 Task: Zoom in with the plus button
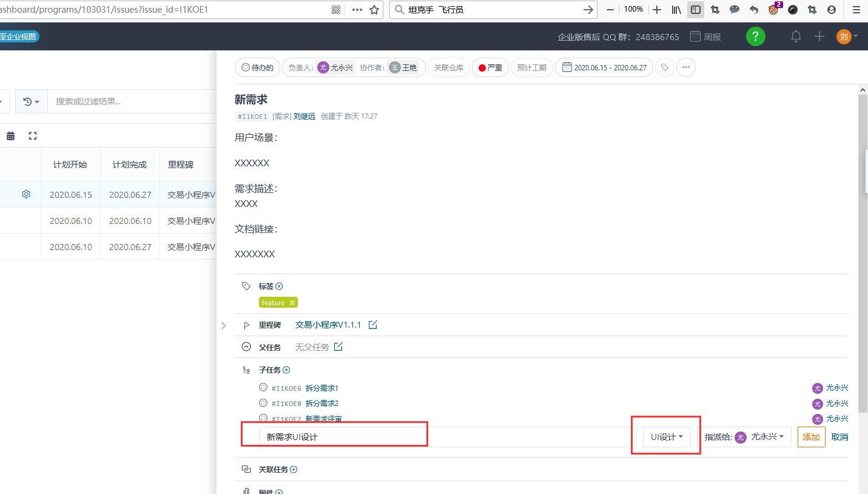(x=656, y=10)
